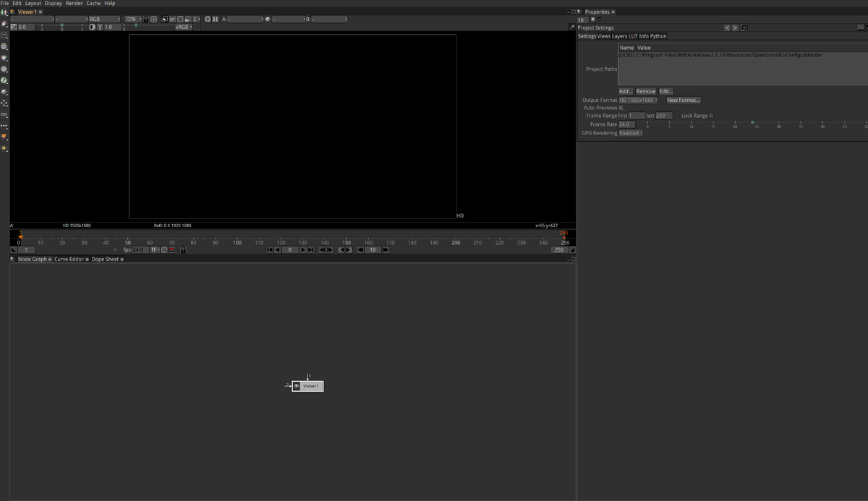
Task: Open viewer input A dropdown
Action: pos(246,19)
